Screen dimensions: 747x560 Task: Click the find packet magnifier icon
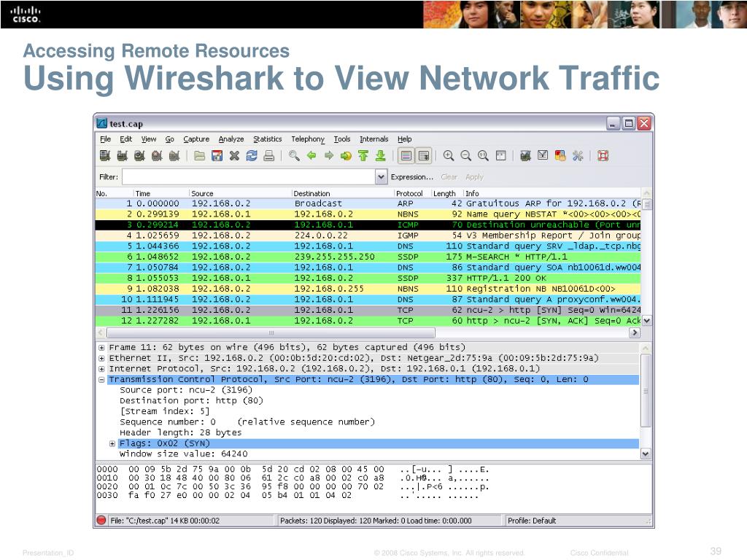tap(294, 156)
